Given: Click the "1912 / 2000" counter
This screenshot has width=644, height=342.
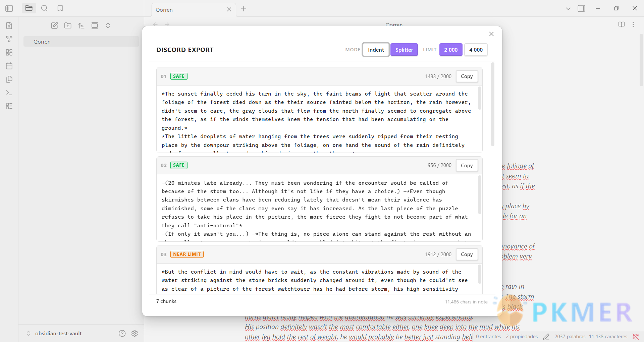Looking at the screenshot, I should [x=438, y=254].
